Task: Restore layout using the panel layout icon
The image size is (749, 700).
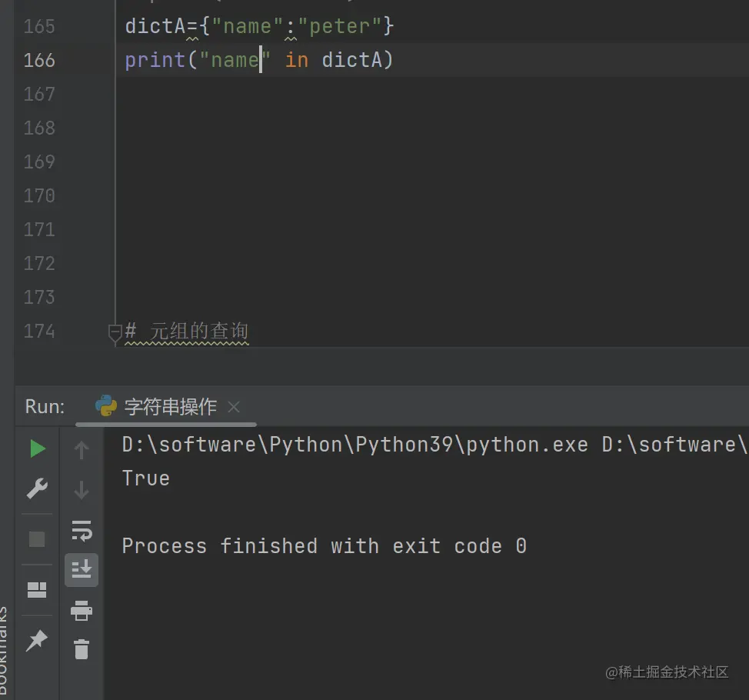Action: (x=37, y=590)
